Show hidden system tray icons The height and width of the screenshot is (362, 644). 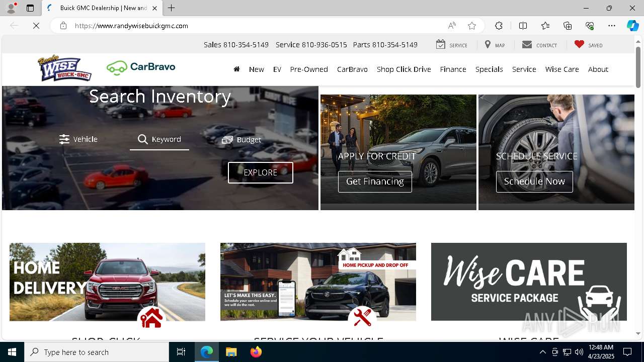[x=542, y=352]
